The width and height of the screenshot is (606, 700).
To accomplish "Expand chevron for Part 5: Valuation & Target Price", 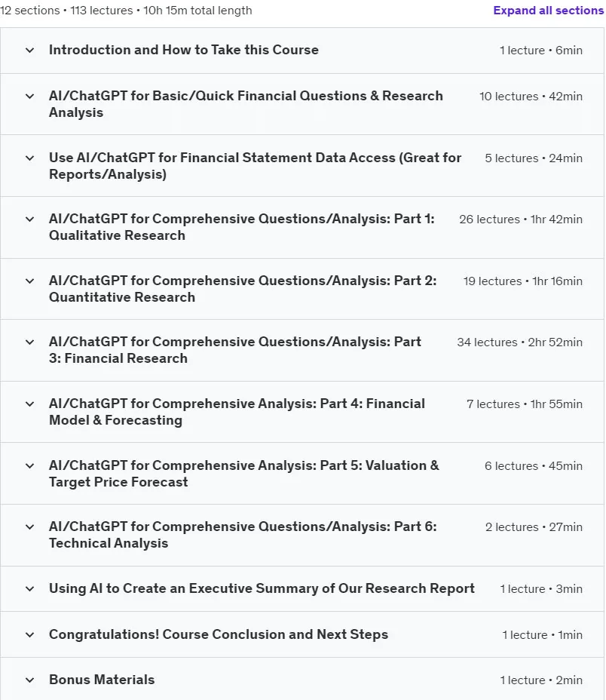I will (29, 466).
